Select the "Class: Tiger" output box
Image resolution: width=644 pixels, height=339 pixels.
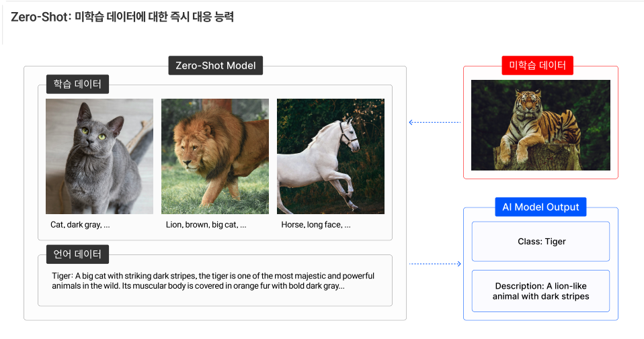(x=540, y=241)
